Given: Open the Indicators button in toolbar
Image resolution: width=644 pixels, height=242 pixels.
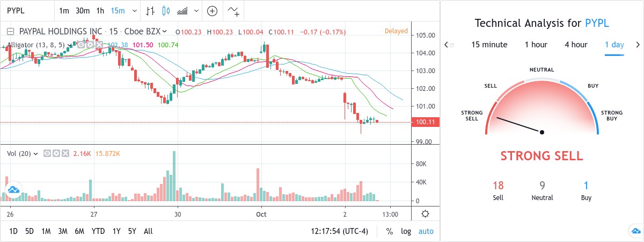Looking at the screenshot, I should (234, 11).
